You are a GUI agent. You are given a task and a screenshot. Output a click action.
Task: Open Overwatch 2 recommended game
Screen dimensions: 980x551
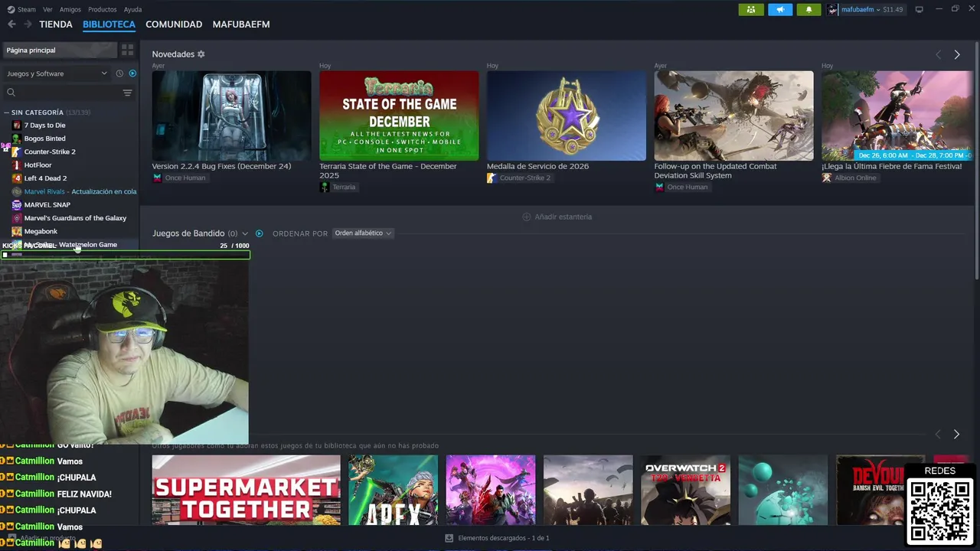pyautogui.click(x=685, y=490)
